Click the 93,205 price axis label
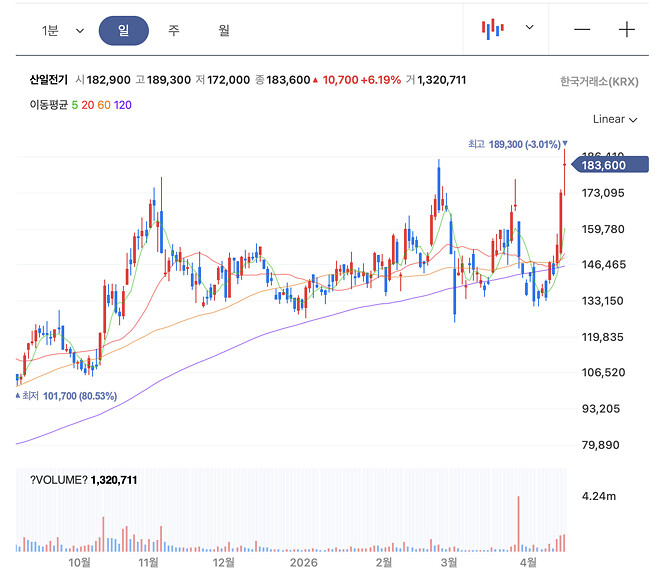 [601, 409]
